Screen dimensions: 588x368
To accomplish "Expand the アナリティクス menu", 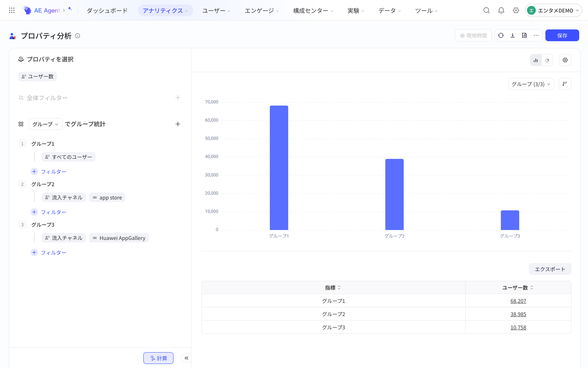I will pyautogui.click(x=165, y=10).
